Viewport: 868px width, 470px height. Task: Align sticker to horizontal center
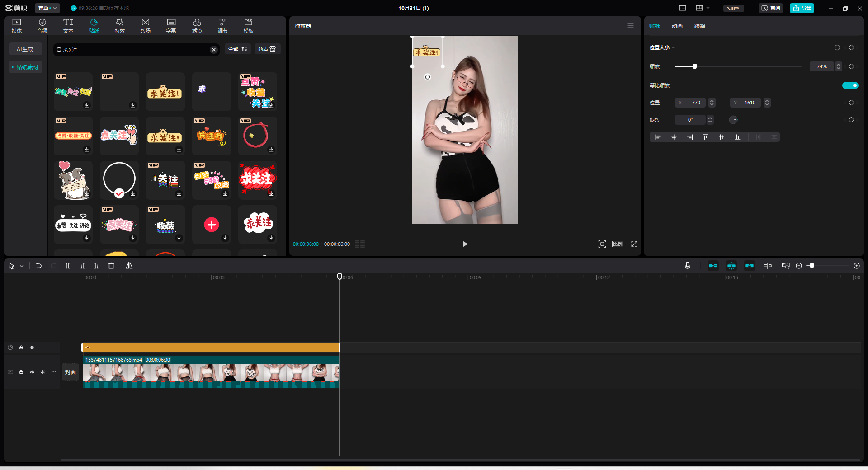pyautogui.click(x=674, y=137)
